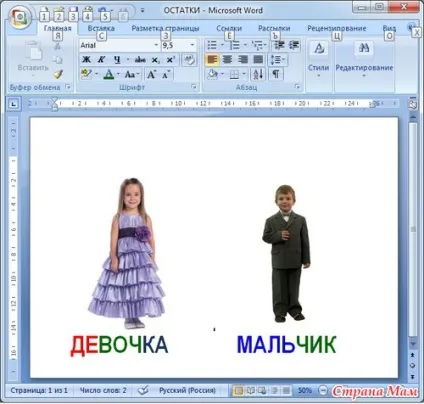This screenshot has height=404, width=424.
Task: Expand the numbering library arrow
Action: coord(245,45)
